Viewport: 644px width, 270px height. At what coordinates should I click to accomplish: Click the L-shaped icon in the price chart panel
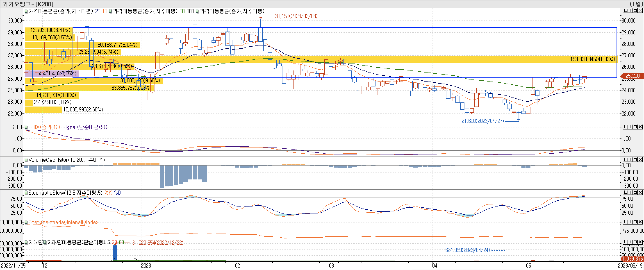pyautogui.click(x=626, y=11)
